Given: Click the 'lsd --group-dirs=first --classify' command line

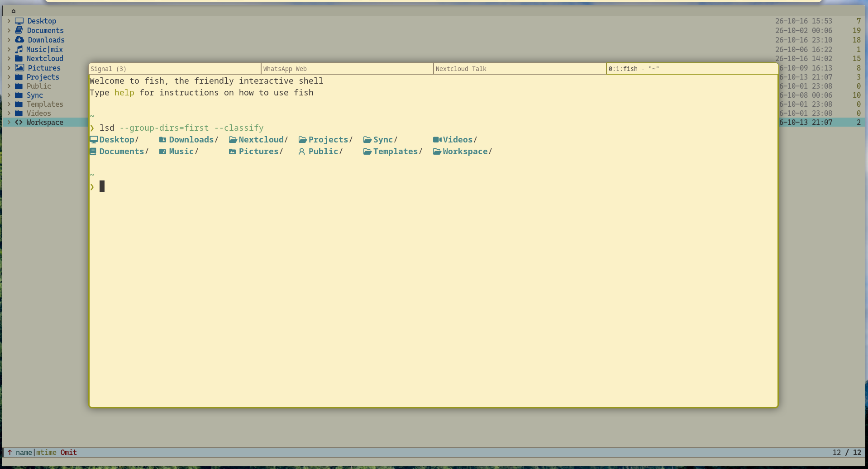Looking at the screenshot, I should point(181,128).
